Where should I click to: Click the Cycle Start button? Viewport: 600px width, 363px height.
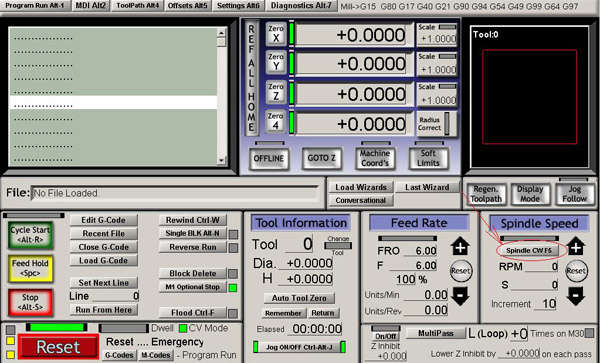[30, 235]
